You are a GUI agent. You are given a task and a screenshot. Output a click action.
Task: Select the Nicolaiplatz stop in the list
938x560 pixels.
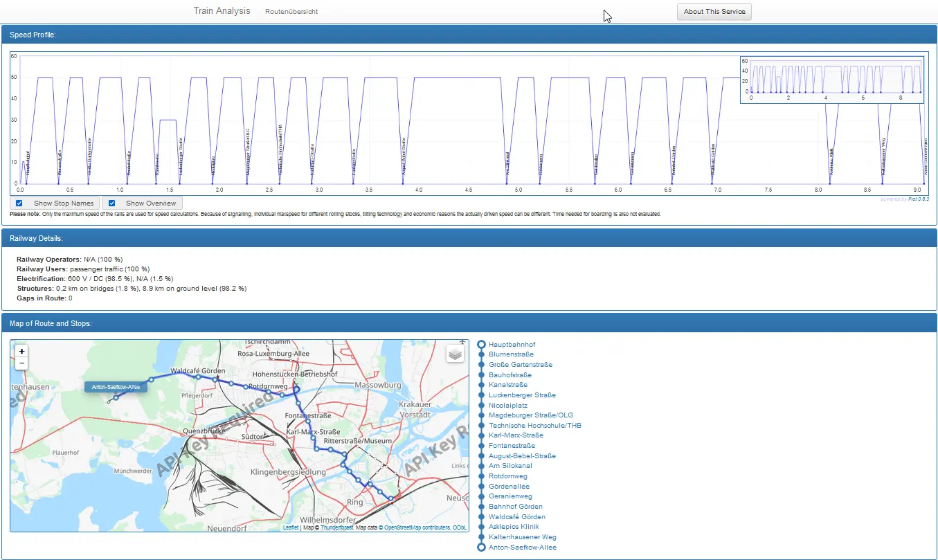click(507, 405)
